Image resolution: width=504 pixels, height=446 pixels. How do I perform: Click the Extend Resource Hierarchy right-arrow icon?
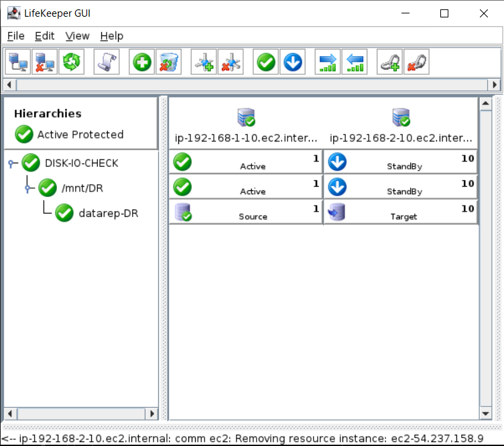328,62
